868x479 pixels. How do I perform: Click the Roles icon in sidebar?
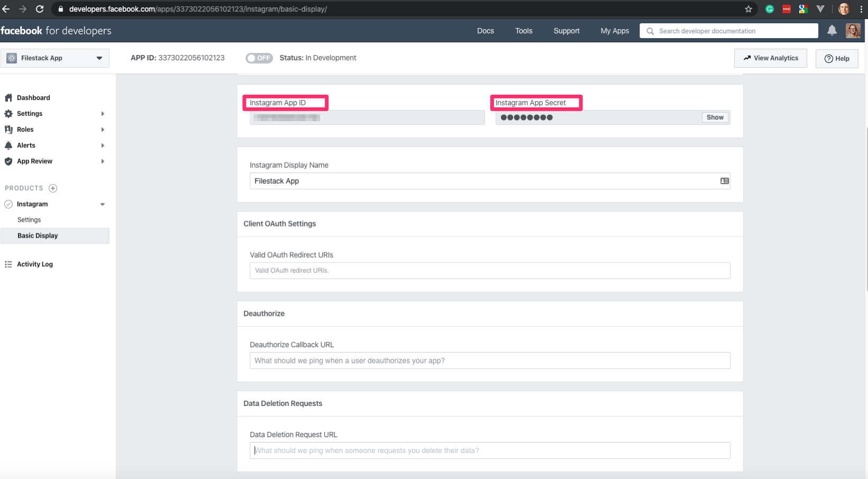[x=8, y=129]
